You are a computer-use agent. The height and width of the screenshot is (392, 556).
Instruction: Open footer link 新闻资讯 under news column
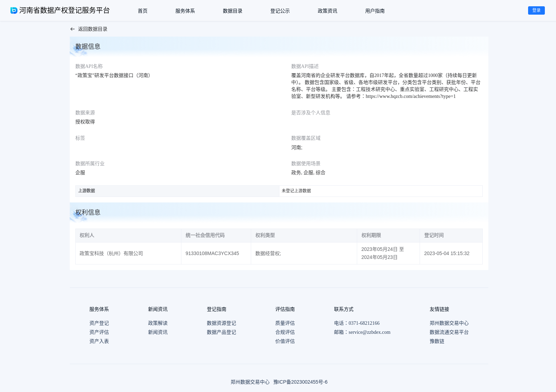(x=158, y=332)
